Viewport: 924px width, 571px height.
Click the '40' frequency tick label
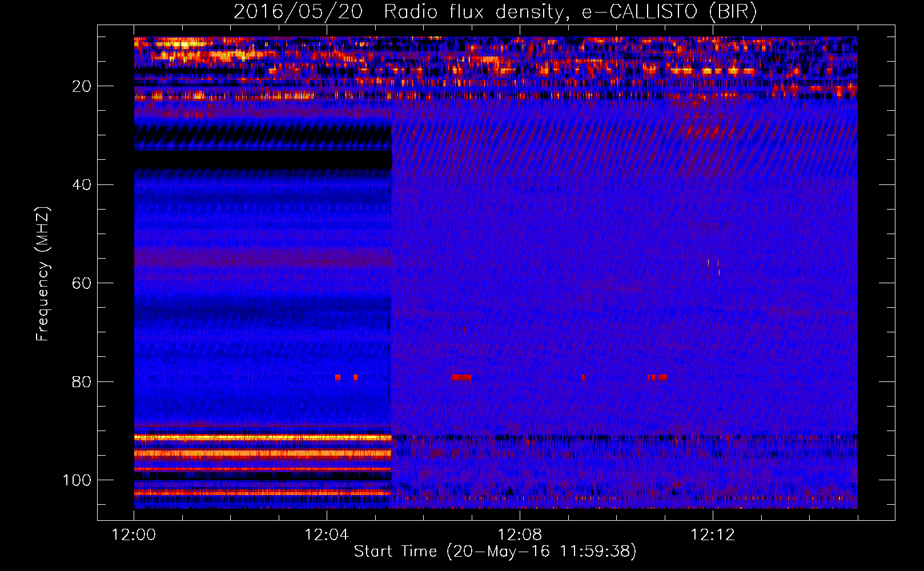point(82,185)
